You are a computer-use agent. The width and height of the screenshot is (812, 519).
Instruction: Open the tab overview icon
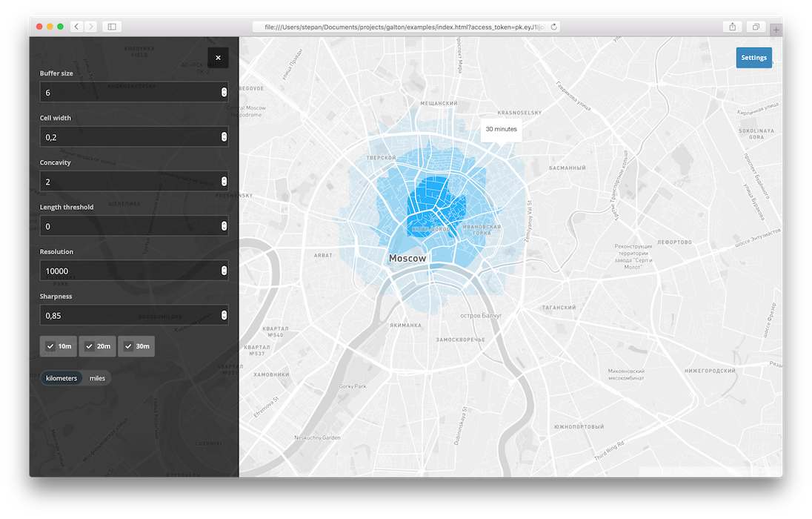click(756, 26)
